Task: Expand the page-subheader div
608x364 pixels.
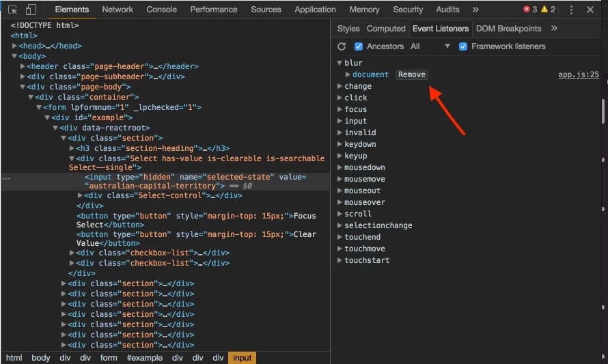Action: [x=23, y=76]
